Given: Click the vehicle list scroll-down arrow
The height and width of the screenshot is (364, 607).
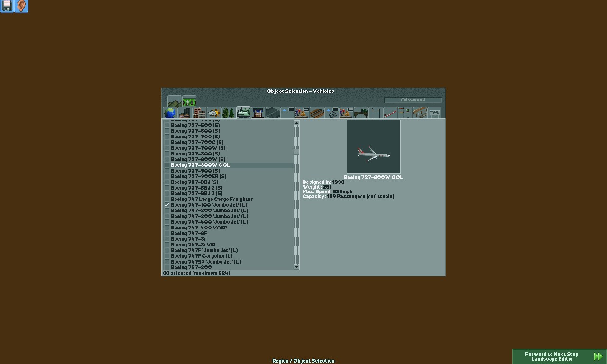Looking at the screenshot, I should 296,267.
